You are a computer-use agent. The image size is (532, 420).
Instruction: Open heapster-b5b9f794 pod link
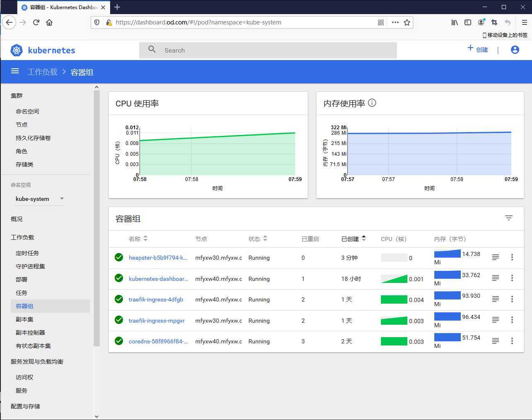coord(158,258)
